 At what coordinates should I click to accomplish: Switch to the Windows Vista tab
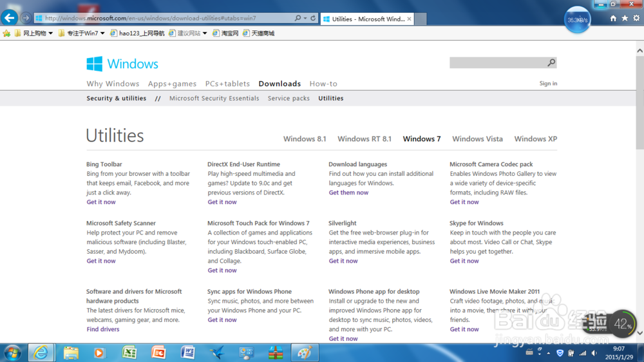tap(477, 139)
